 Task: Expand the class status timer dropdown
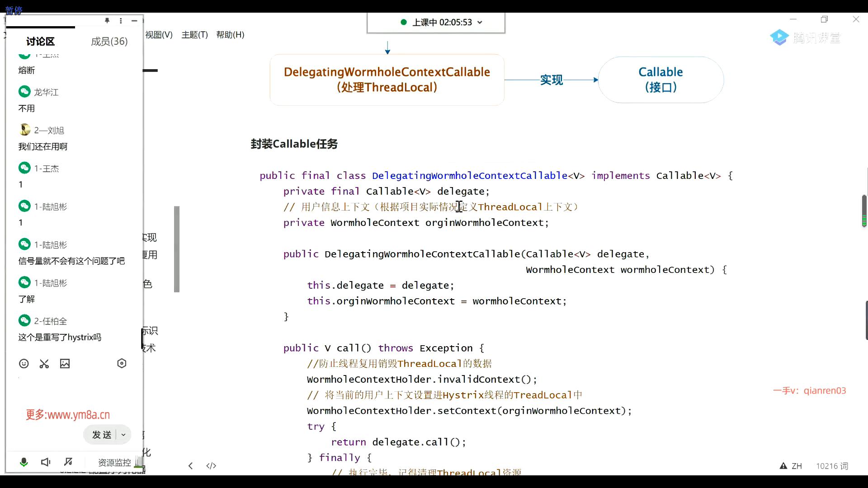[x=480, y=23]
